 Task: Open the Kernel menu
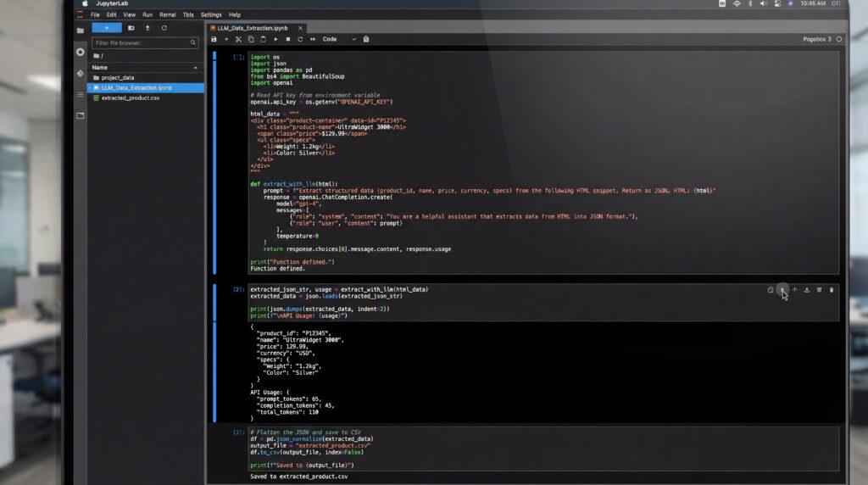click(x=167, y=15)
